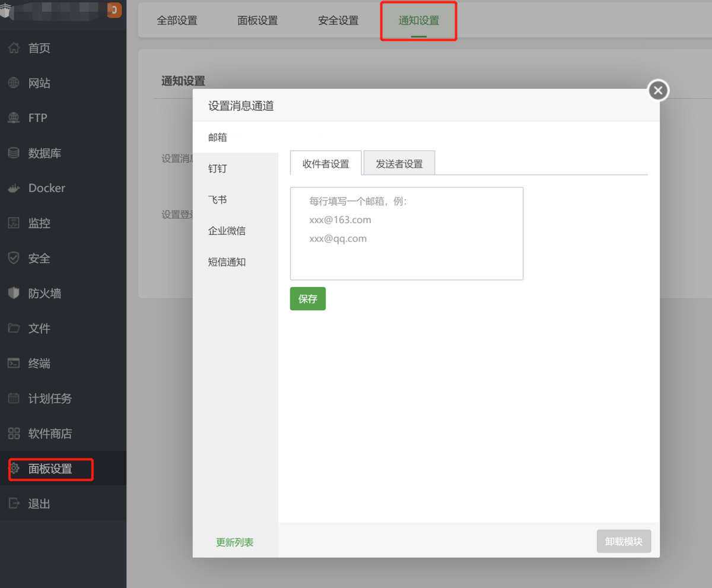Click the globe icon beside 网站

click(14, 83)
